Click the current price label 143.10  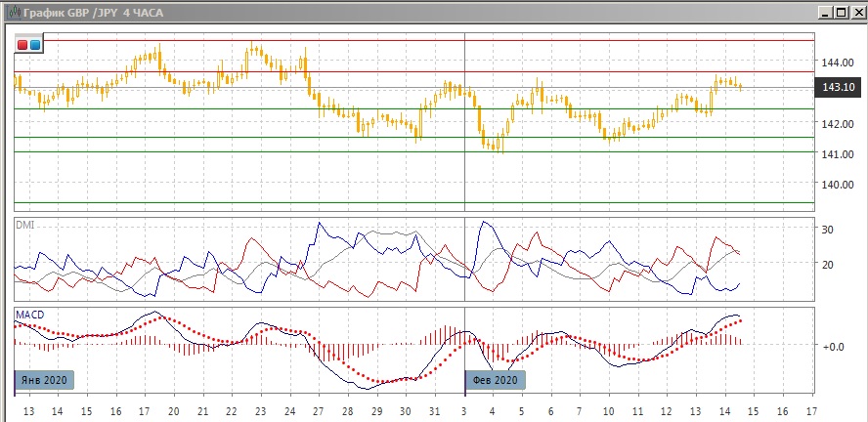pos(840,88)
